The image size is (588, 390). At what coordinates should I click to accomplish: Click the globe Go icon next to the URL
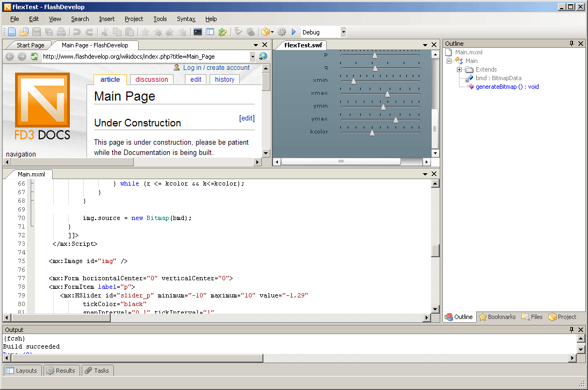tap(263, 56)
